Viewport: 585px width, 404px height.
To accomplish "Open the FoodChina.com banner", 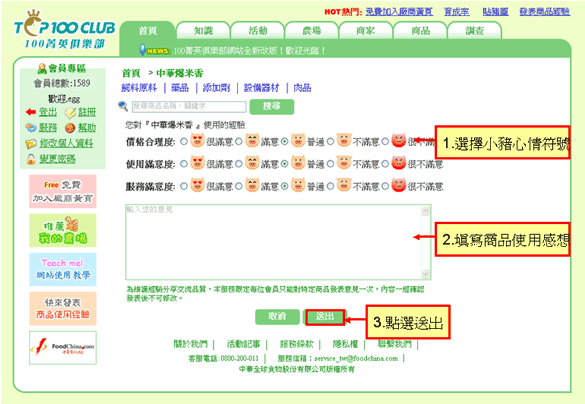I will coord(63,348).
